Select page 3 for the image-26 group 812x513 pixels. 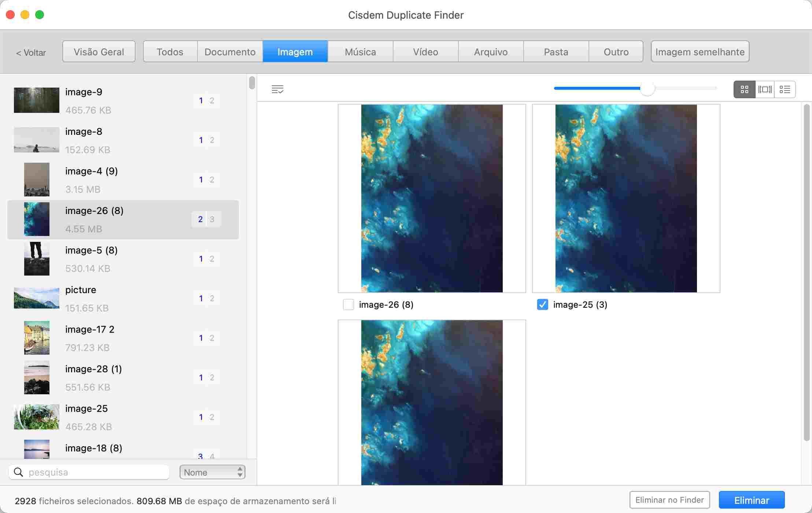click(213, 219)
